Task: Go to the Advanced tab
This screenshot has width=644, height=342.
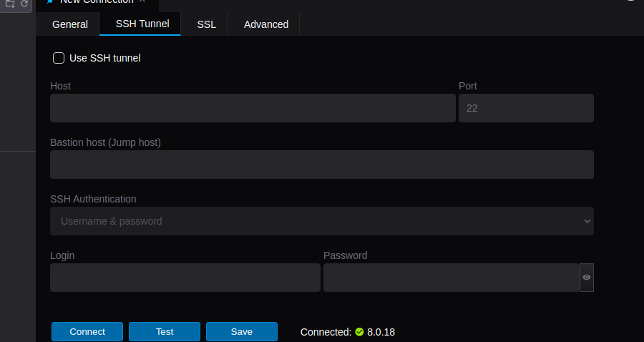Action: 266,24
